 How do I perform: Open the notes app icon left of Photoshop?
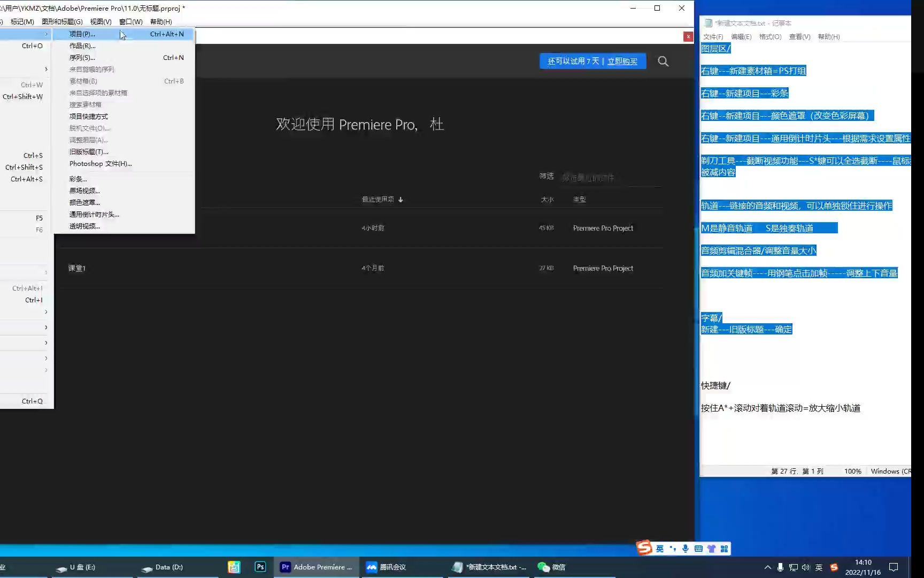pyautogui.click(x=234, y=567)
